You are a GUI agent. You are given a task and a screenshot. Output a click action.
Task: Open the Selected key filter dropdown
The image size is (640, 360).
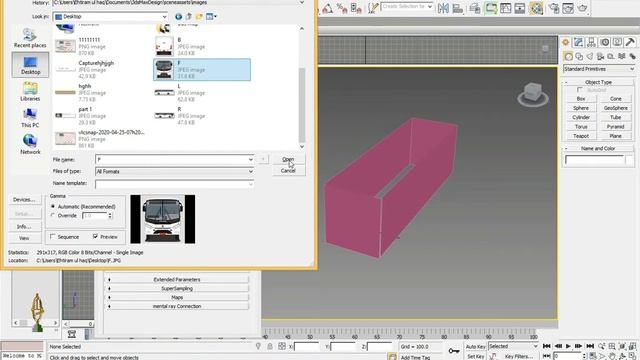[x=513, y=346]
